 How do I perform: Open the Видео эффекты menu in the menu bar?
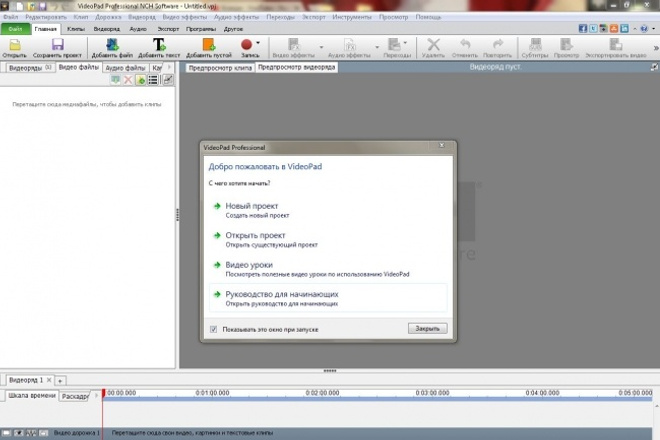click(185, 17)
